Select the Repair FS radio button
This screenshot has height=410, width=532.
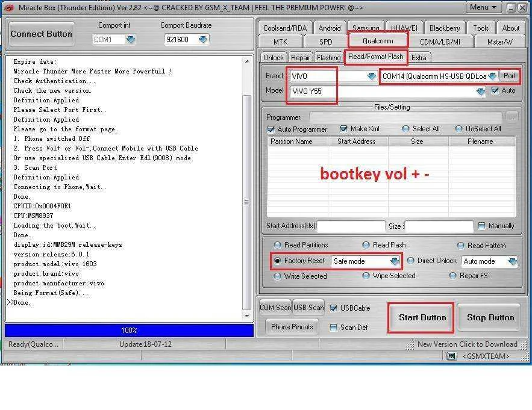[452, 276]
